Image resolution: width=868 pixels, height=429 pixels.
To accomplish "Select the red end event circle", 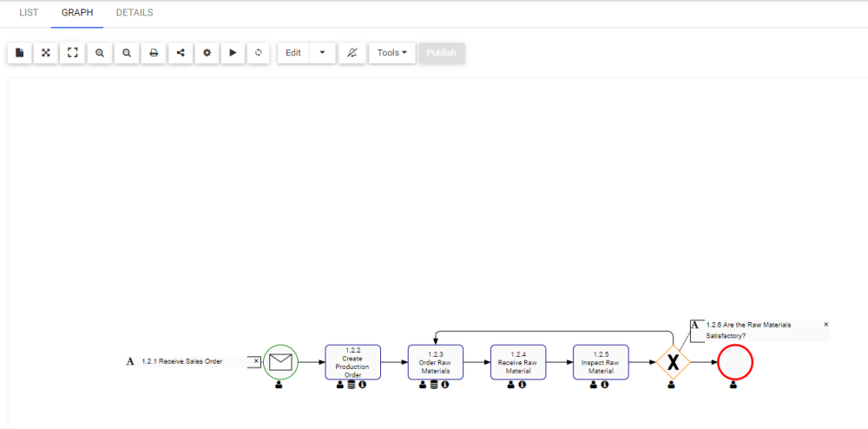I will click(x=735, y=363).
